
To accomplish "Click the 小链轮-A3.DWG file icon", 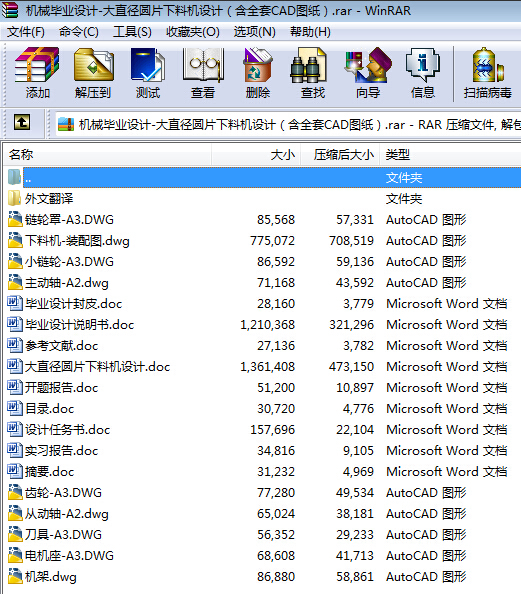I will click(15, 261).
